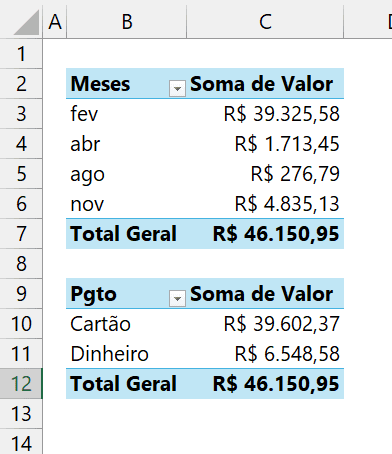Select the Dinheiro row label
This screenshot has height=454, width=392.
point(126,354)
